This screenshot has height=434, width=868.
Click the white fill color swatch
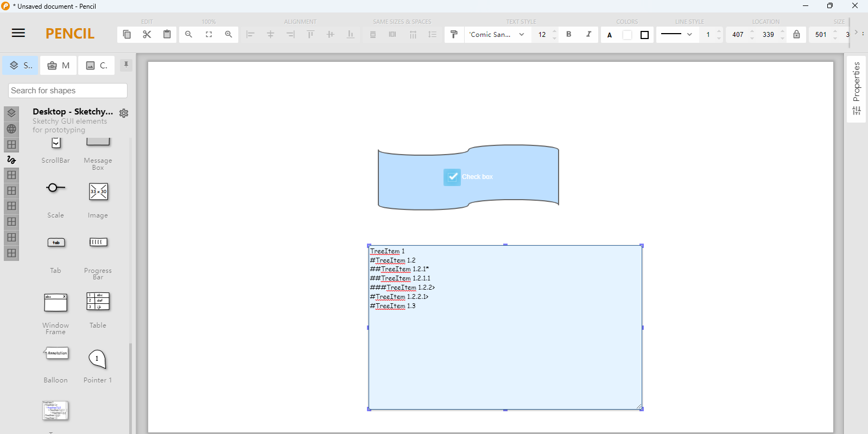pyautogui.click(x=627, y=35)
